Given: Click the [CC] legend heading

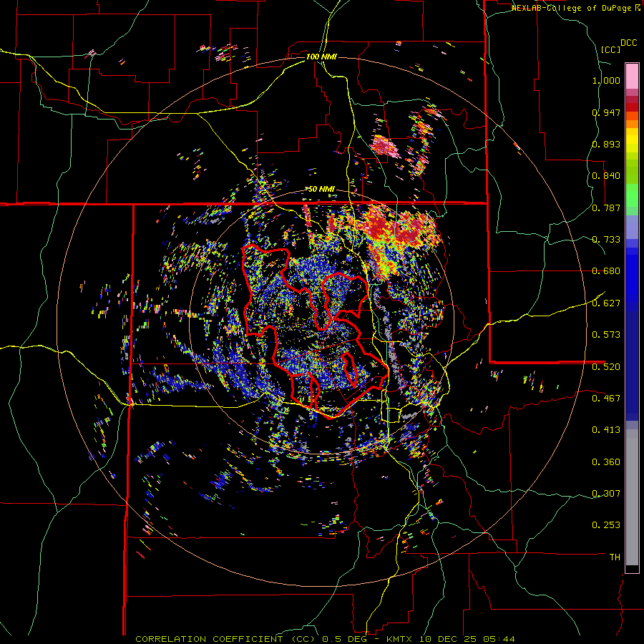Looking at the screenshot, I should pos(610,49).
